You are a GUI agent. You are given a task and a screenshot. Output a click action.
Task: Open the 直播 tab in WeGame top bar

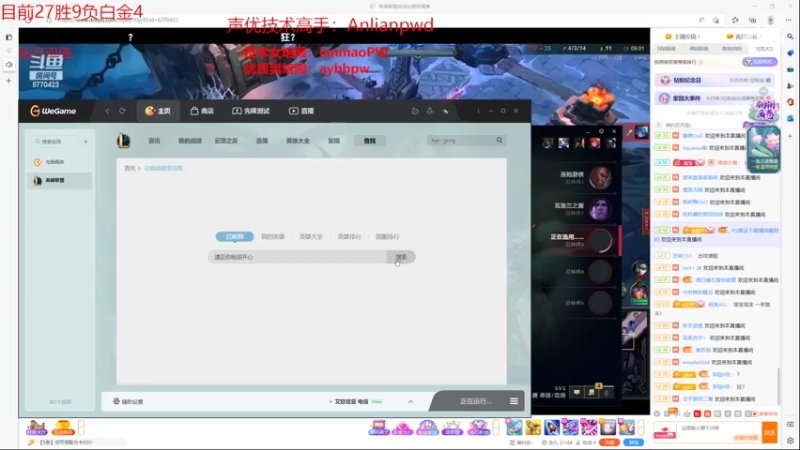pyautogui.click(x=301, y=111)
